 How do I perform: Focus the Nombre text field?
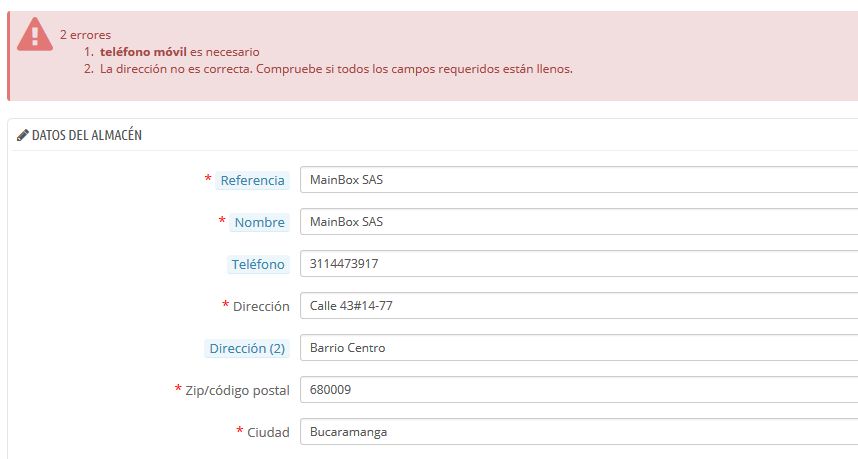coord(578,222)
